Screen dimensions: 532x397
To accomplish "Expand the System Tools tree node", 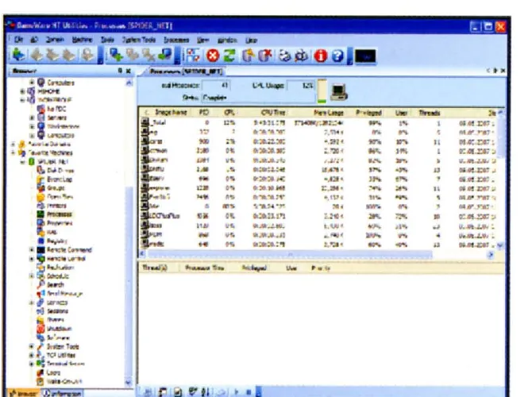I will pos(32,346).
